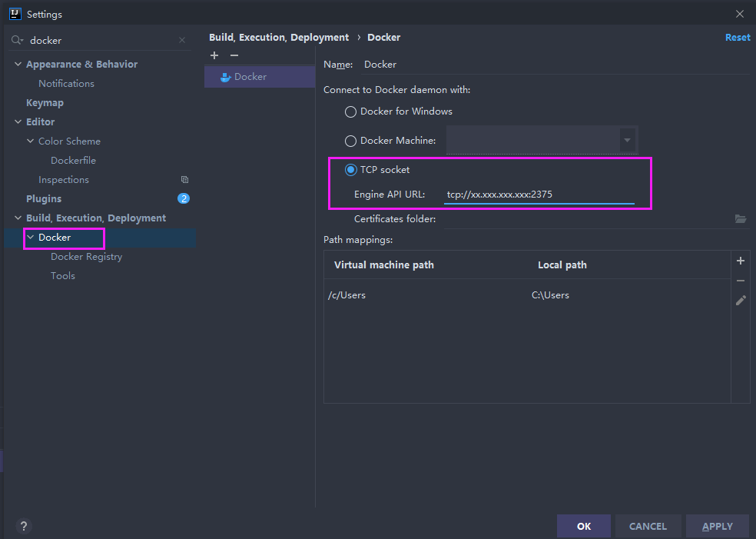Viewport: 756px width, 539px height.
Task: Open Tools under Docker
Action: (x=63, y=276)
